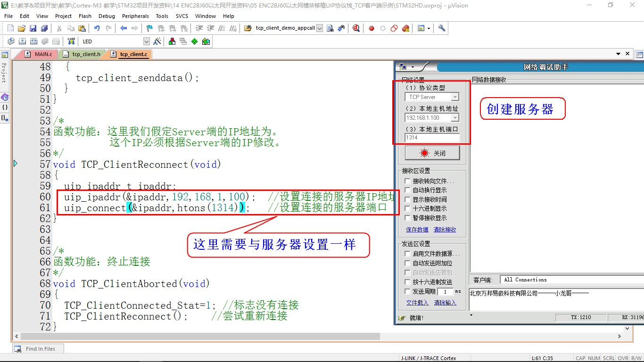Screen dimensions: 644x362
Task: Rebuild all target files
Action: [33, 41]
